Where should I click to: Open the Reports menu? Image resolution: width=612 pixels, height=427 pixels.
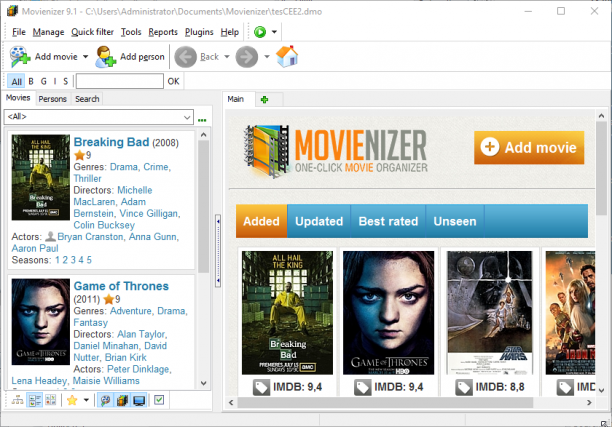(163, 32)
